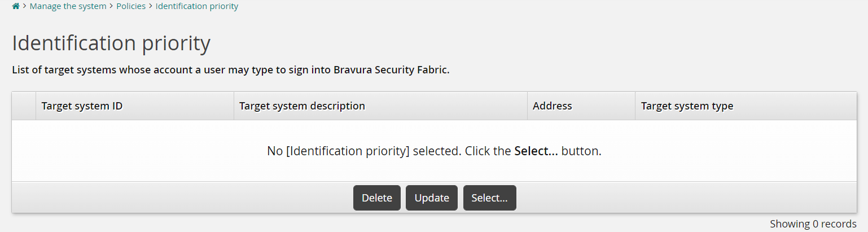Click the Identification priority page heading
868x232 pixels.
(x=111, y=43)
